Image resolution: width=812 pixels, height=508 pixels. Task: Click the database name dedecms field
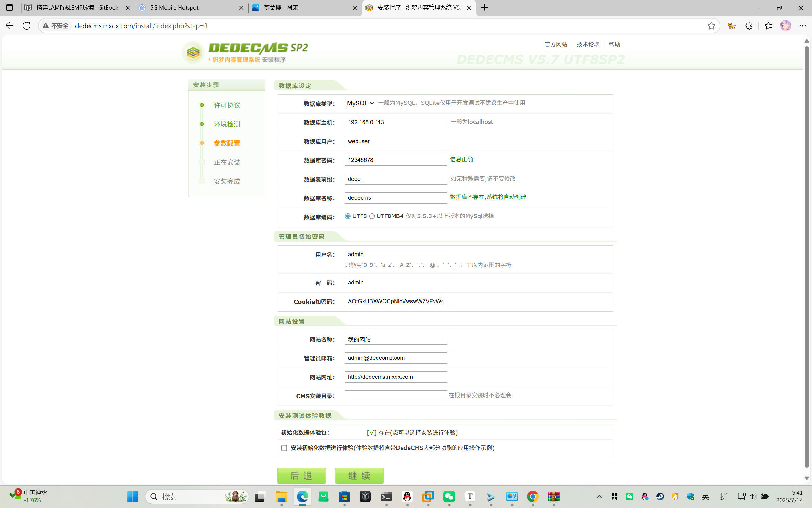click(x=396, y=198)
